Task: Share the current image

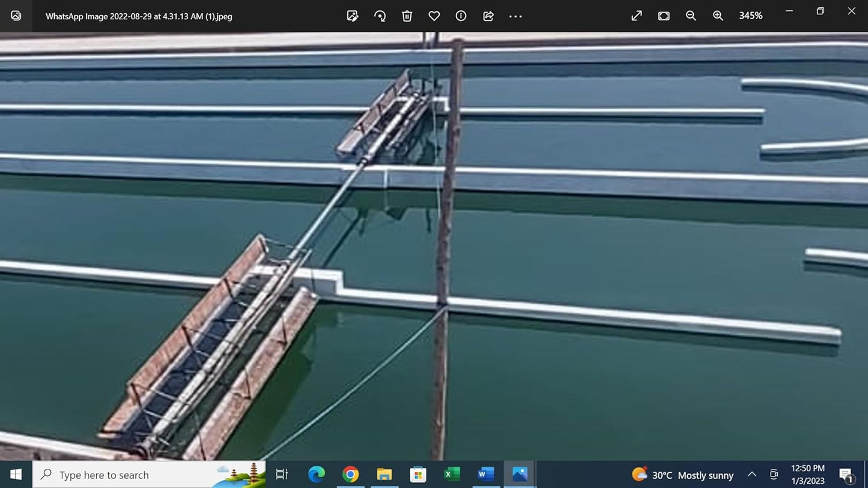Action: pyautogui.click(x=488, y=16)
